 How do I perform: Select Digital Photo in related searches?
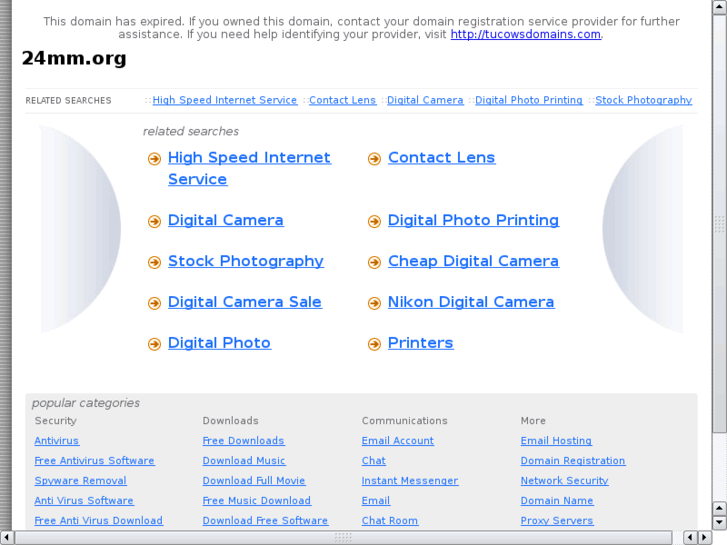(219, 343)
